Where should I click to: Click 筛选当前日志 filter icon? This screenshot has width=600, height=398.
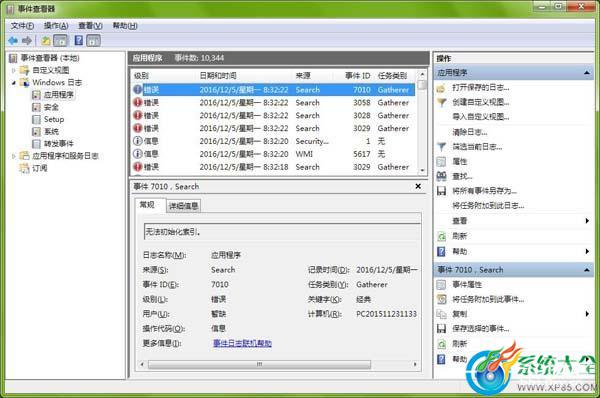click(x=442, y=147)
